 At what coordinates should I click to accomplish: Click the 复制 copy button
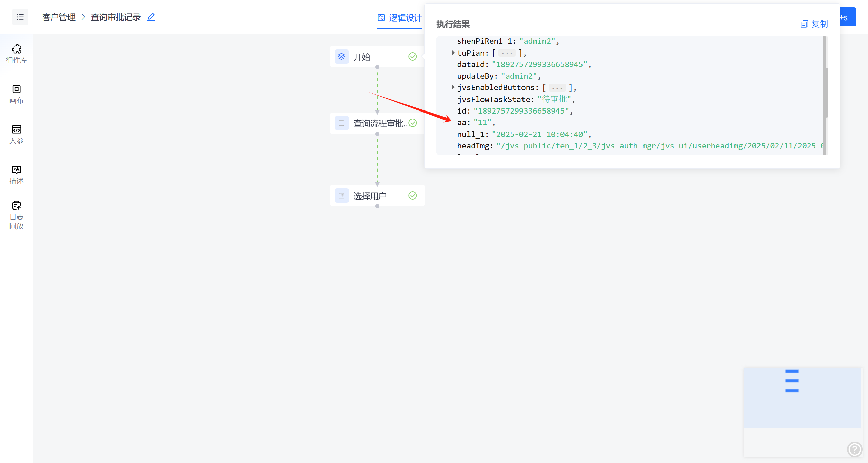pyautogui.click(x=814, y=24)
